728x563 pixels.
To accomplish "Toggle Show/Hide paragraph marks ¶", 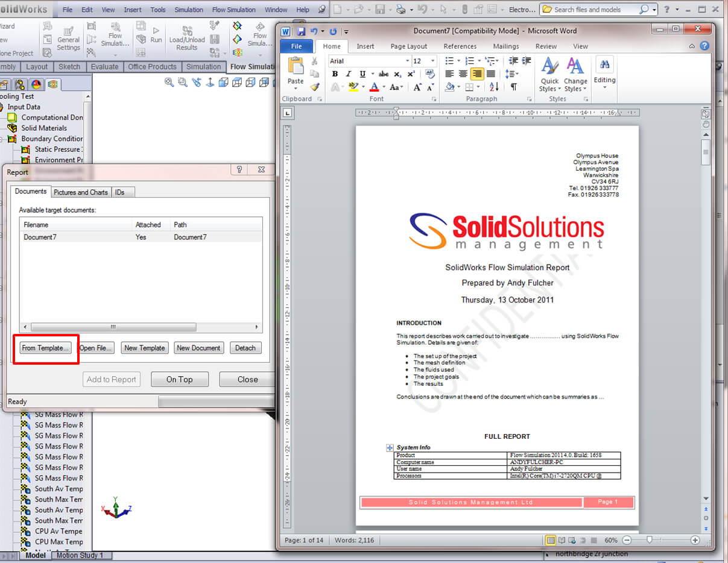I will pos(513,87).
